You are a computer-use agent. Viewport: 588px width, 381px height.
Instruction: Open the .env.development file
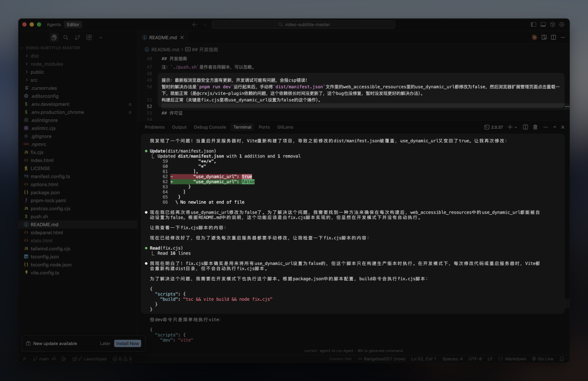(50, 104)
